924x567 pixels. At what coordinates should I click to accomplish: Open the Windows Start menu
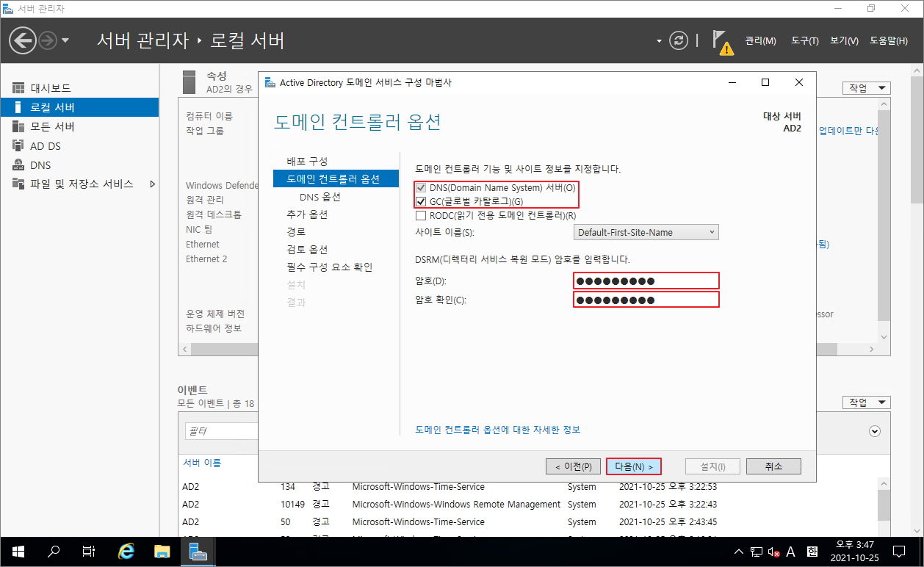pos(18,551)
